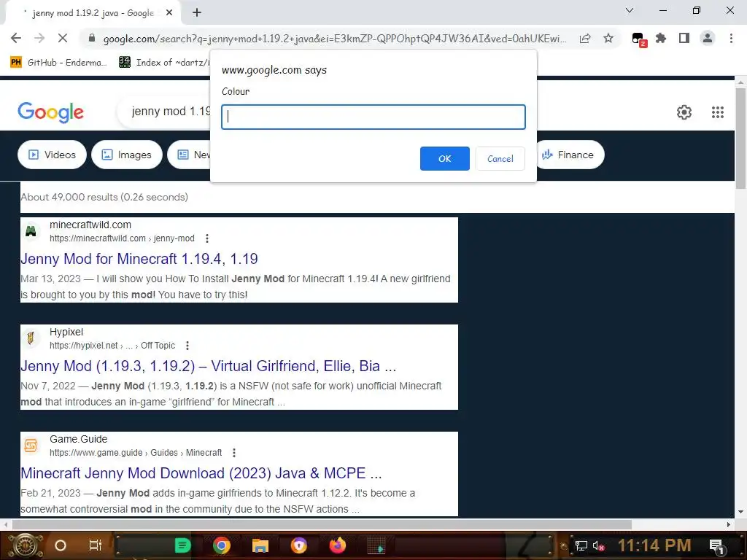747x560 pixels.
Task: Click the horizontal scroll right arrow
Action: click(729, 524)
